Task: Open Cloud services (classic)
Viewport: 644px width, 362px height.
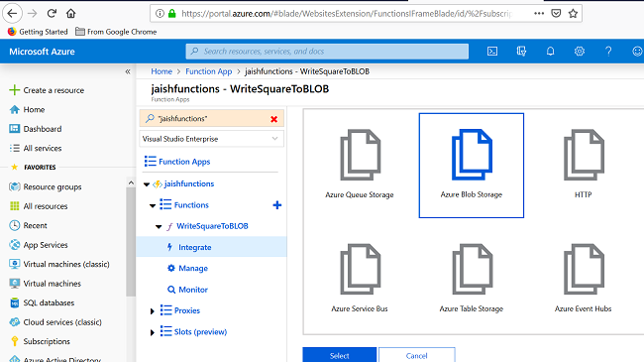Action: 62,322
